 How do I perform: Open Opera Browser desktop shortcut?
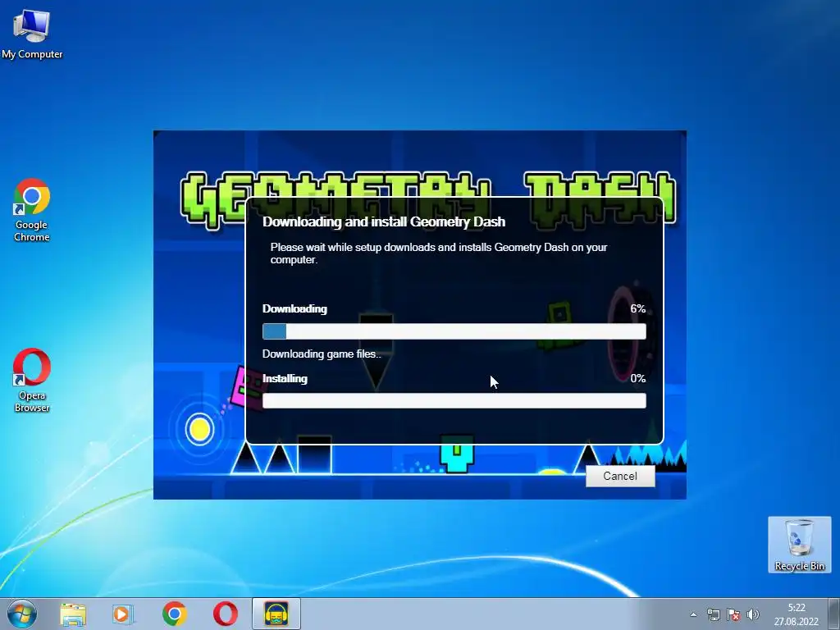point(32,381)
